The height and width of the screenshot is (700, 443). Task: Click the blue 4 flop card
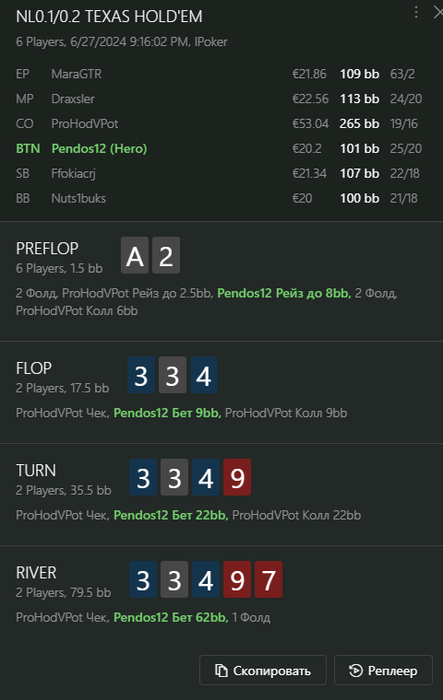click(204, 375)
